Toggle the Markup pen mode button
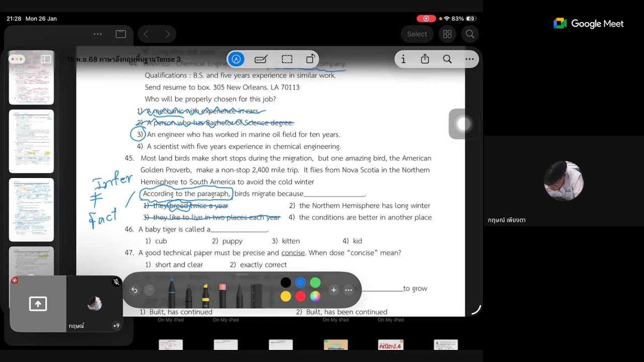The image size is (644, 362). tap(236, 59)
